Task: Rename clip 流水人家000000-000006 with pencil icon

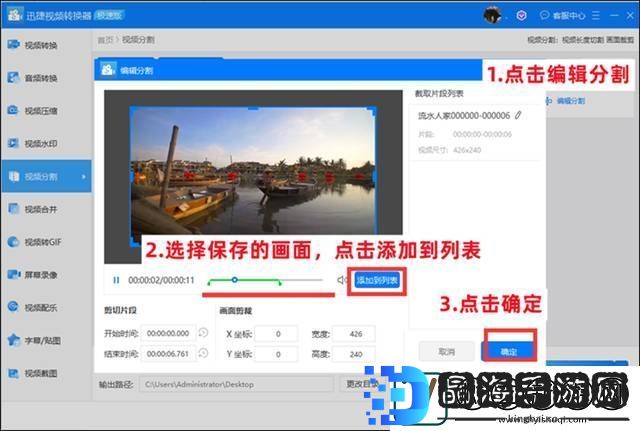Action: (x=518, y=116)
